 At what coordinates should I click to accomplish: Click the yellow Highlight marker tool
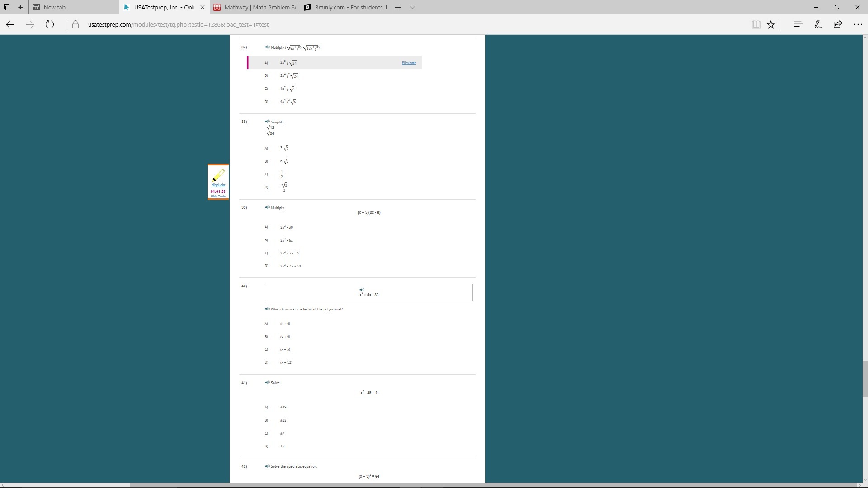218,176
